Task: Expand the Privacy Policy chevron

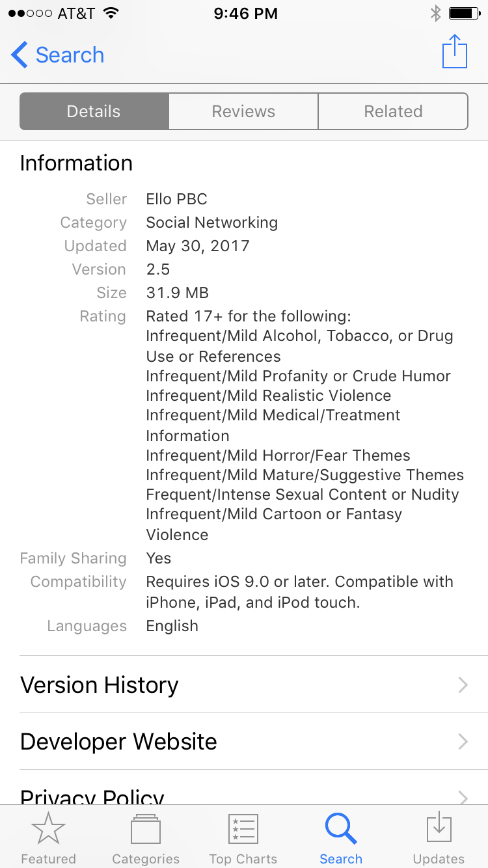Action: click(463, 798)
